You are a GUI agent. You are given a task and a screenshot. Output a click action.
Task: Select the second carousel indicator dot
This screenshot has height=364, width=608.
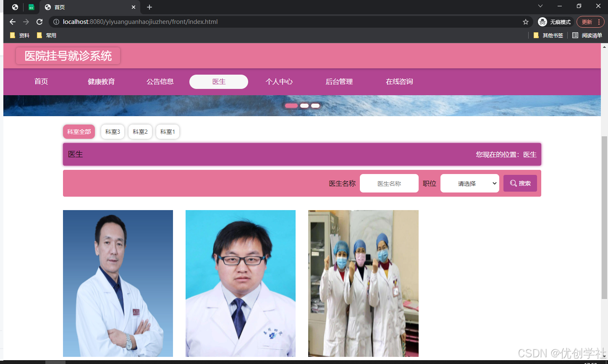(x=304, y=106)
